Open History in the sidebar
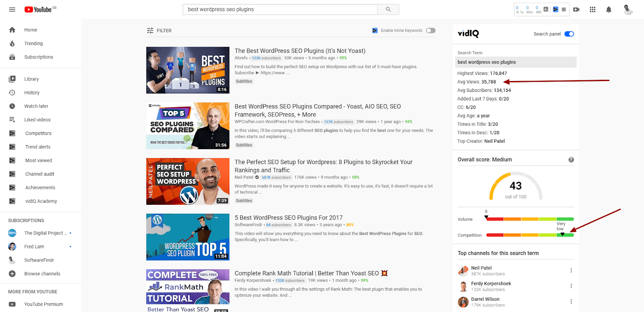This screenshot has width=644, height=312. click(32, 93)
